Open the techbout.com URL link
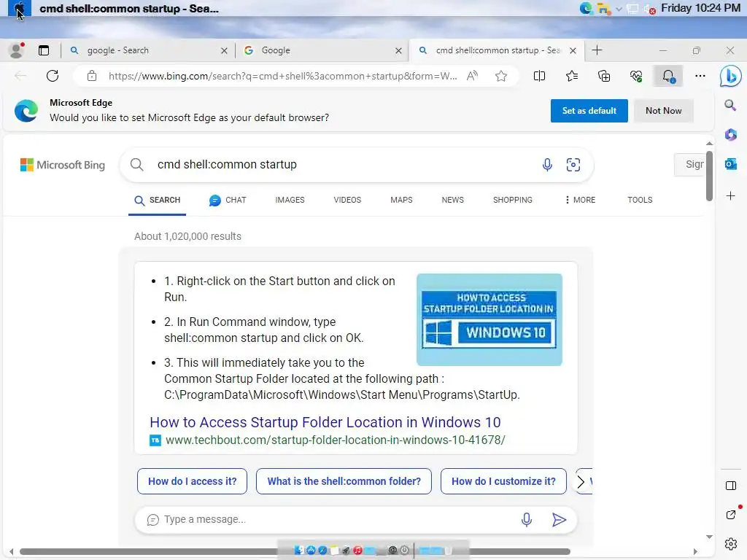 [x=336, y=440]
